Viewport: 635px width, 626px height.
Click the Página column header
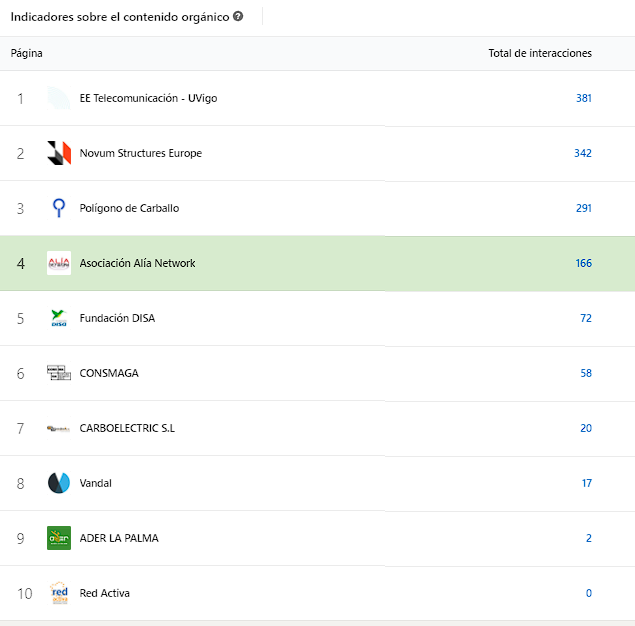(x=26, y=53)
